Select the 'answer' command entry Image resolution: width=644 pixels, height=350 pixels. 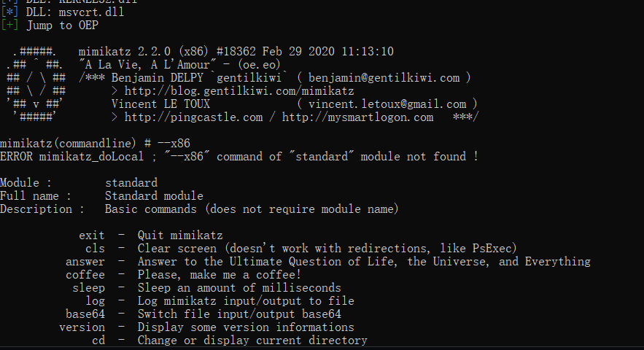click(x=85, y=262)
